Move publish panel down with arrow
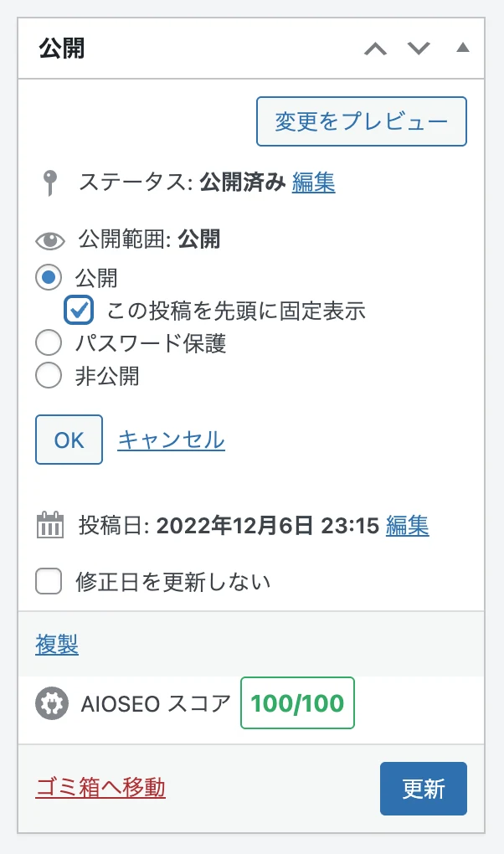This screenshot has width=504, height=854. pyautogui.click(x=419, y=49)
